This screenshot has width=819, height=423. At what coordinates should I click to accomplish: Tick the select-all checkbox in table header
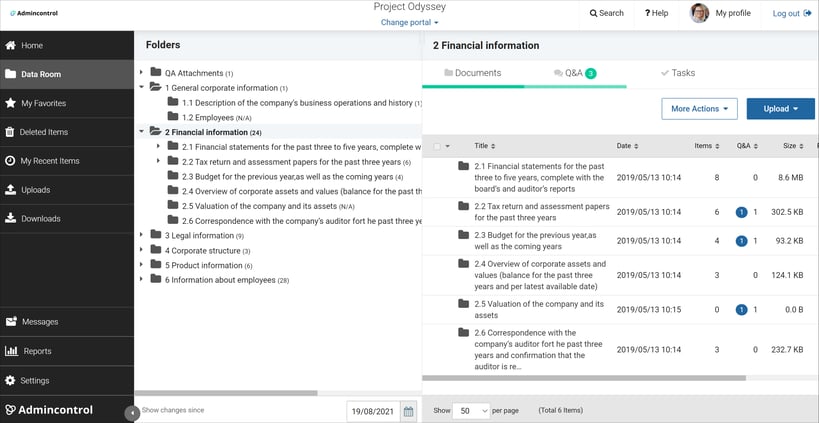tap(437, 146)
